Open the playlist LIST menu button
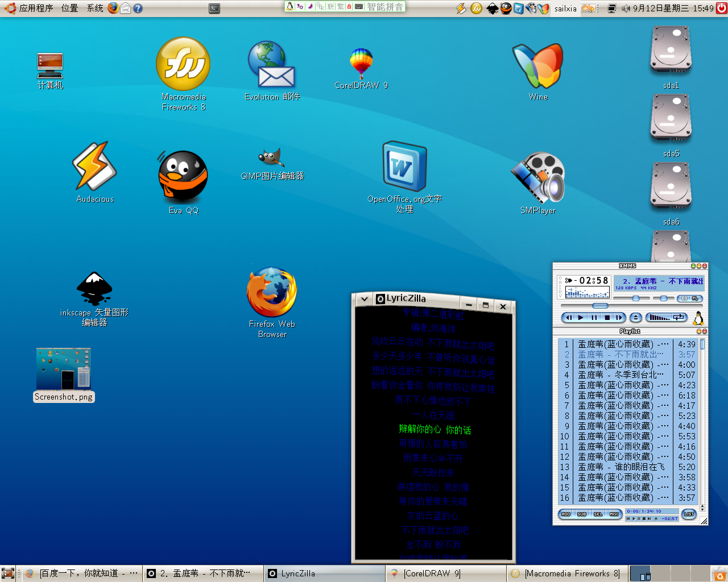 [689, 514]
